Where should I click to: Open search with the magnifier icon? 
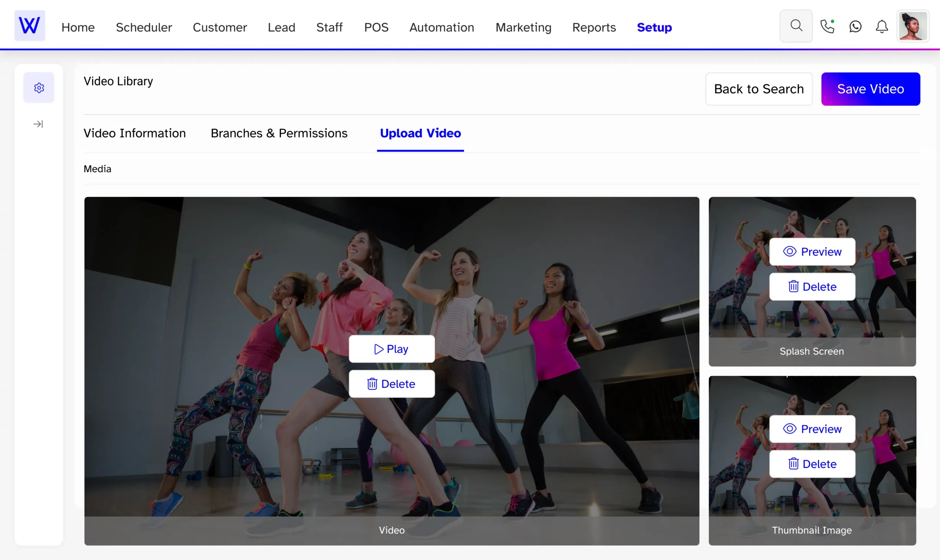click(796, 26)
